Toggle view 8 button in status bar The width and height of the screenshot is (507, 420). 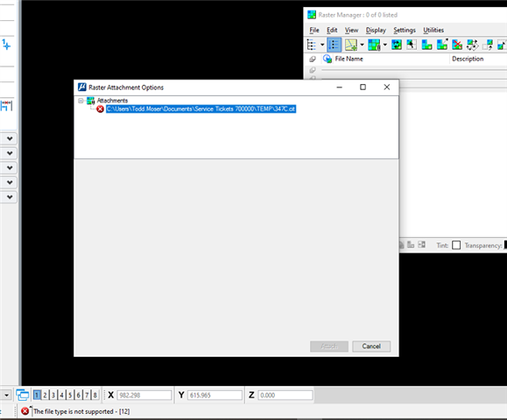click(x=95, y=395)
